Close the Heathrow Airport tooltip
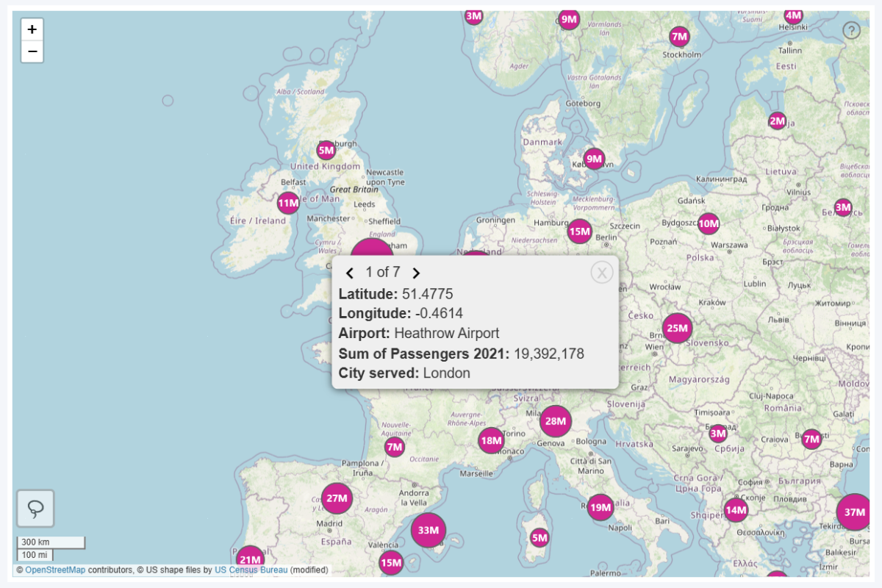Image resolution: width=882 pixels, height=588 pixels. click(602, 272)
